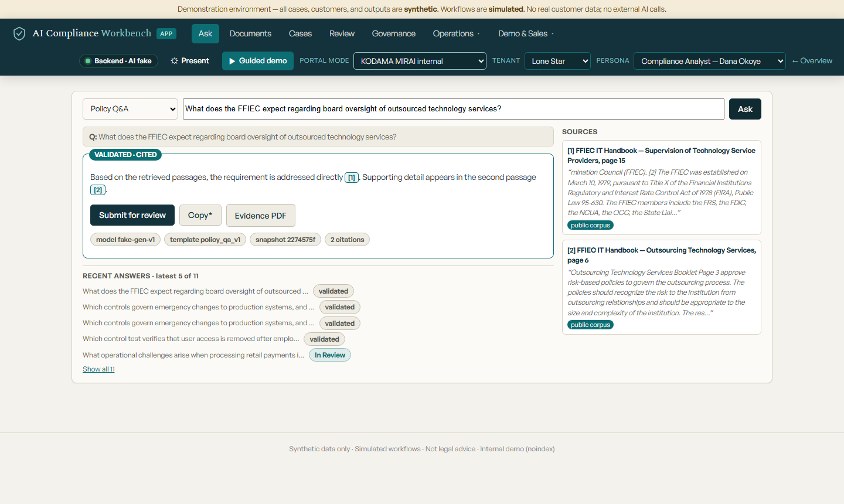Start the Guided demo

(x=258, y=61)
